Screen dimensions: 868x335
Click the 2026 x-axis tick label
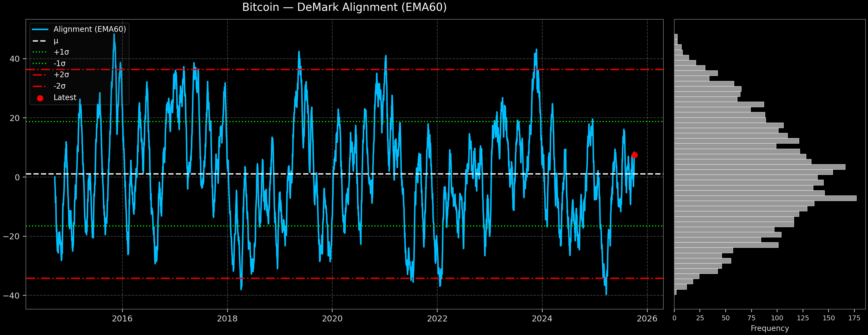coord(647,318)
